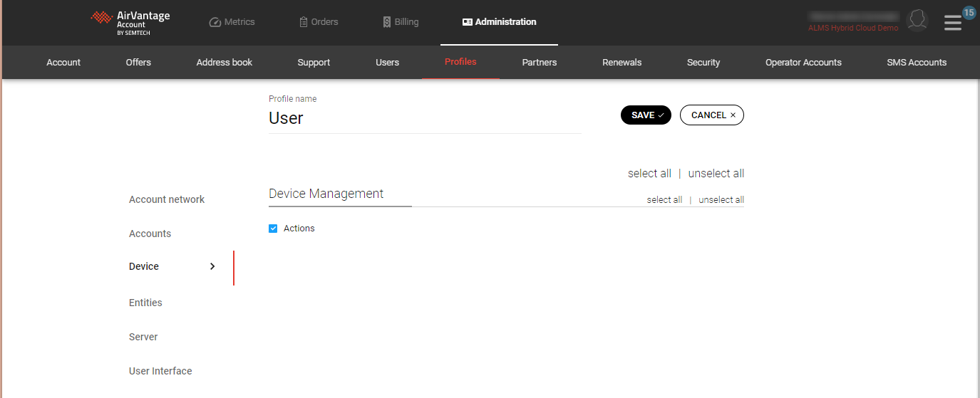The height and width of the screenshot is (398, 980).
Task: Select all Device Management permissions
Action: click(664, 200)
